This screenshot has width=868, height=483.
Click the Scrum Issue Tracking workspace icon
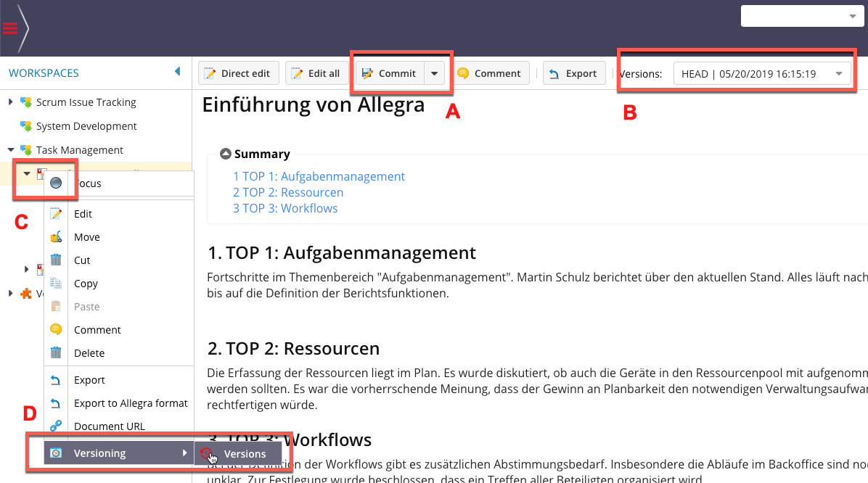pyautogui.click(x=26, y=102)
